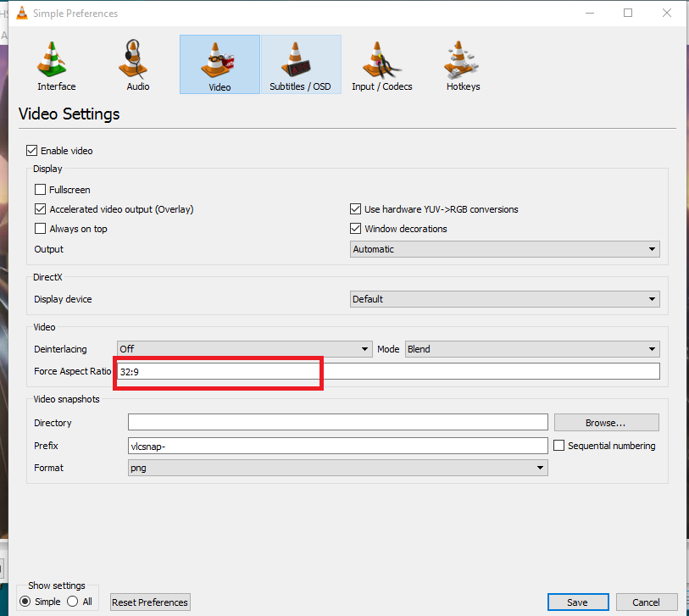Open the Subtitles / OSD preferences category

[x=301, y=65]
